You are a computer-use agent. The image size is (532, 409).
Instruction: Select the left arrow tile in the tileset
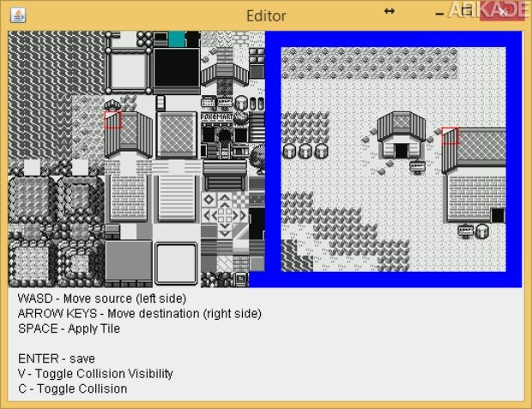[x=208, y=215]
